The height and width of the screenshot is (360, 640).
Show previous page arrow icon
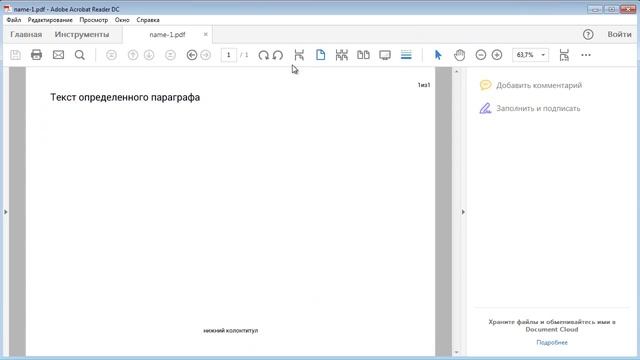click(x=133, y=55)
